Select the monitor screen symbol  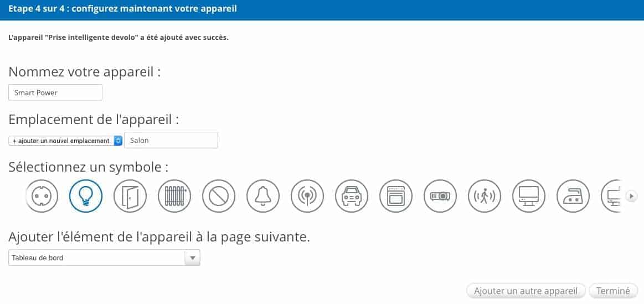point(529,195)
